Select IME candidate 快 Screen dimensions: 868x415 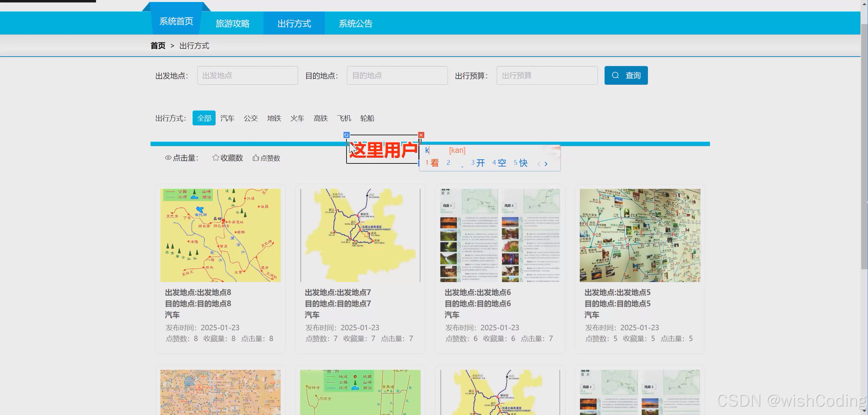coord(521,163)
